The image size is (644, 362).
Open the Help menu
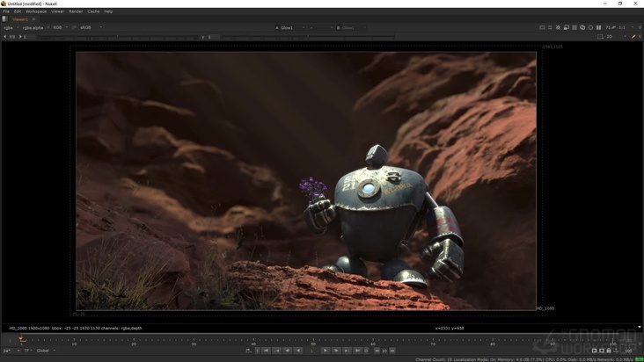[x=108, y=11]
